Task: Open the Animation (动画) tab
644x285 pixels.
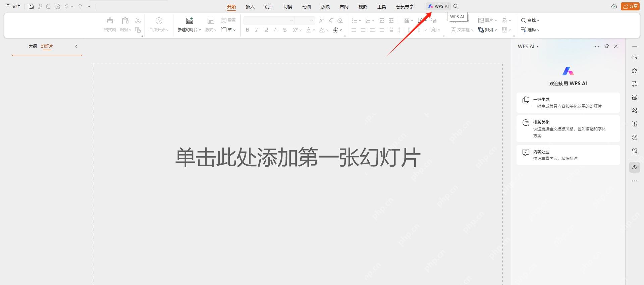Action: click(x=307, y=7)
